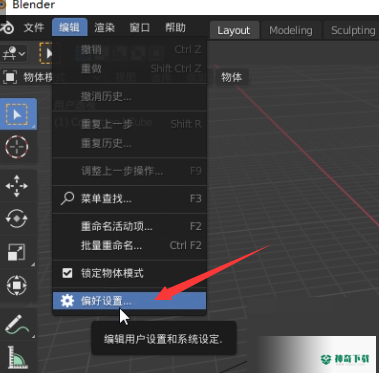Click the gear icon beside 偏好设置

[x=67, y=301]
